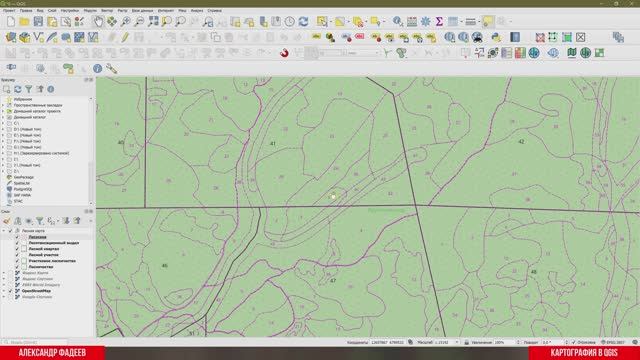This screenshot has height=360, width=640.
Task: Refresh the map canvas with the blue arrows icon
Action: coord(303,22)
